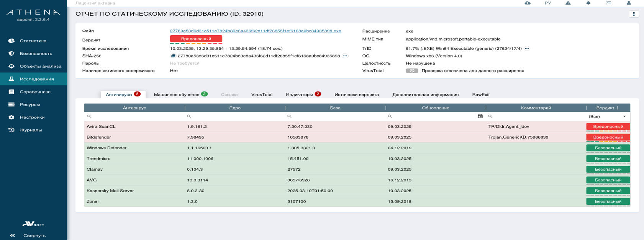Sort table by Вердикт column
Viewport: 644px width, 240px height.
(608, 108)
